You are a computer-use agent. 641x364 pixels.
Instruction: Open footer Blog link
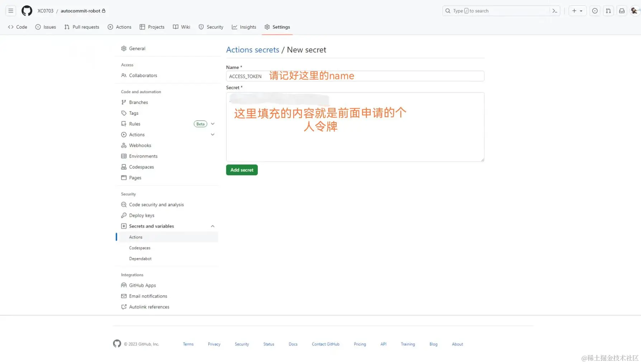(433, 344)
